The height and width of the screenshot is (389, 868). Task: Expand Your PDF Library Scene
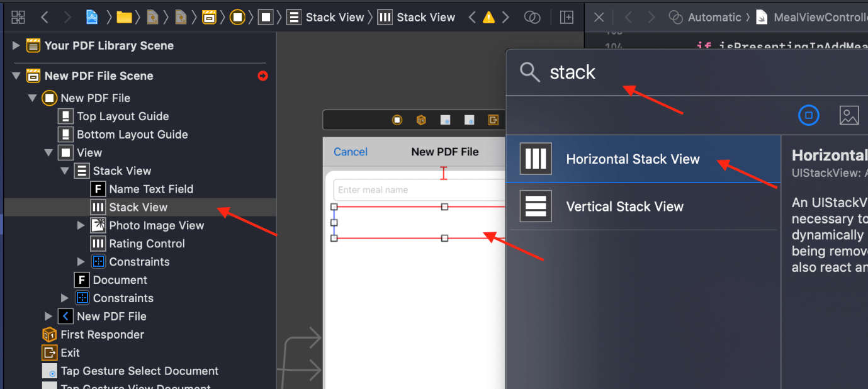[x=16, y=45]
